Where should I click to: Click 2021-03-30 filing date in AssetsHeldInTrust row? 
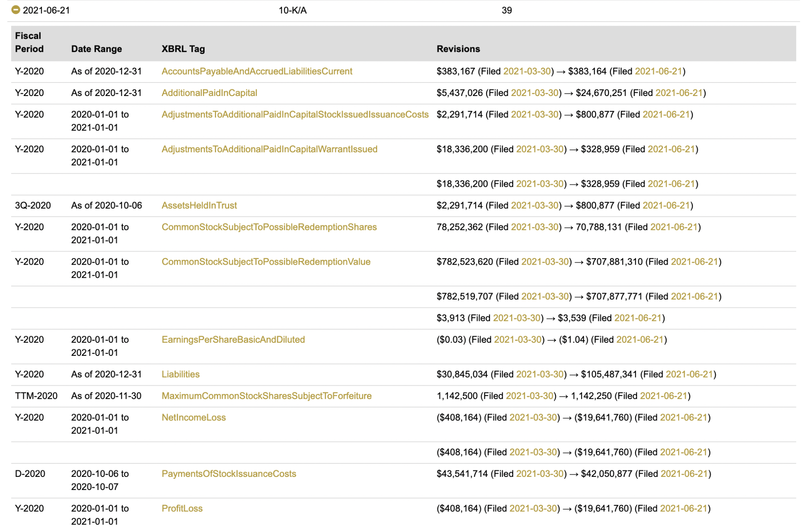coord(534,206)
